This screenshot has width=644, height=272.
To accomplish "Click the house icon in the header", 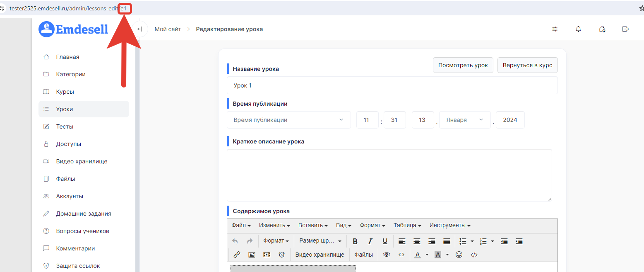I will (602, 29).
